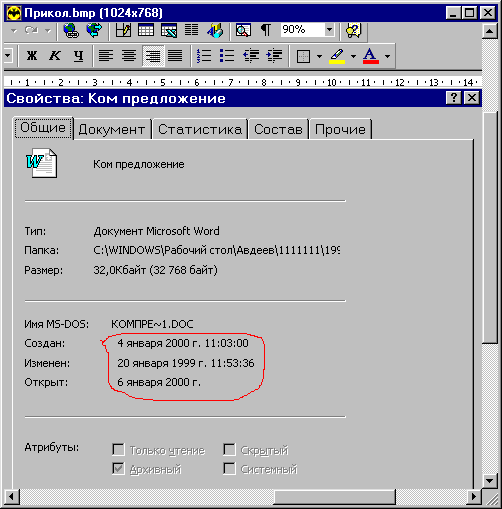The image size is (502, 509).
Task: Create a numbered list
Action: (x=204, y=56)
